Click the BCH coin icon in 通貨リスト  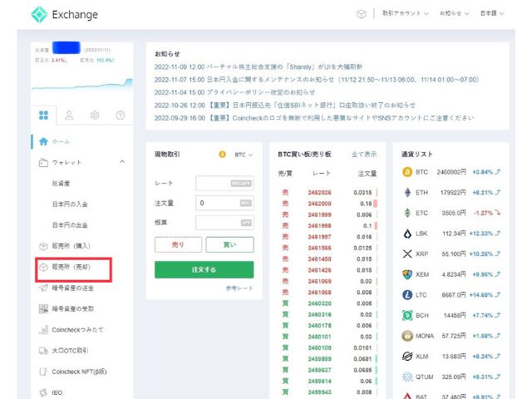point(407,315)
